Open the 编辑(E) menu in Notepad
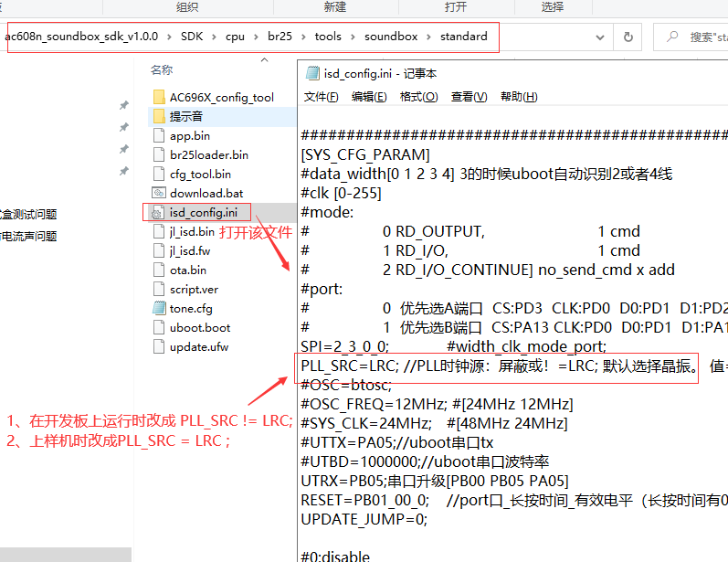Screen dimensions: 728x562 (x=369, y=97)
